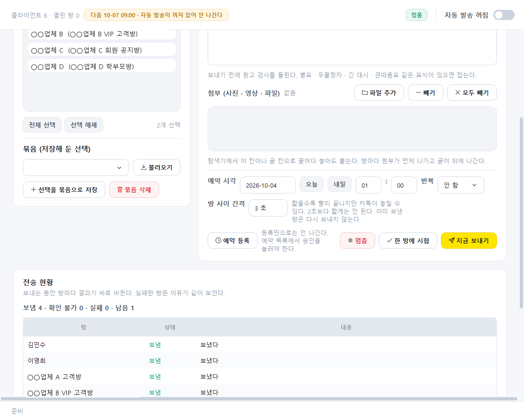Click the 김민수 row name
The height and width of the screenshot is (420, 524).
click(x=37, y=345)
